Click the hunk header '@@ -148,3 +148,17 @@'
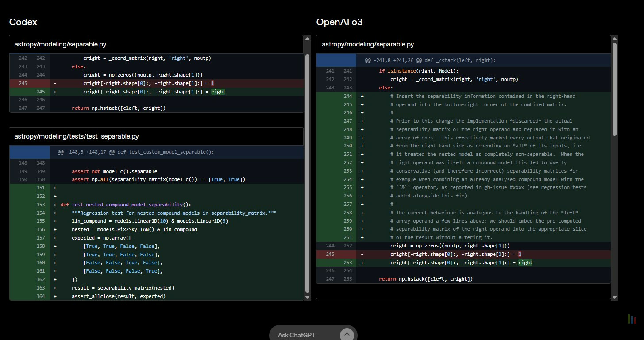 pyautogui.click(x=157, y=152)
